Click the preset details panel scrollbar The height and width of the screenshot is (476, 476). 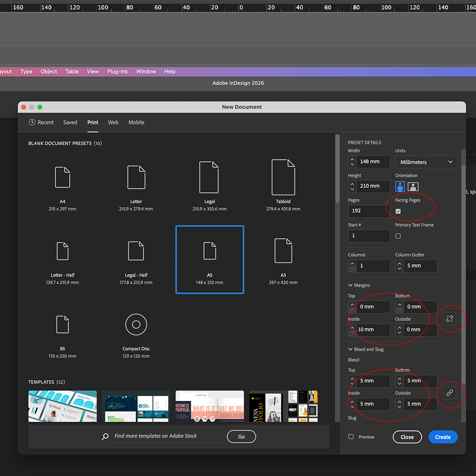[463, 275]
